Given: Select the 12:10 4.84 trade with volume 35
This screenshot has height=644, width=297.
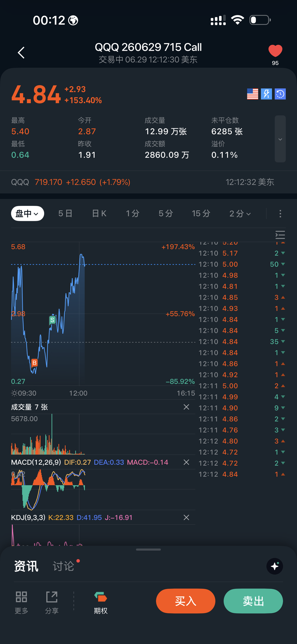Looking at the screenshot, I should click(242, 342).
